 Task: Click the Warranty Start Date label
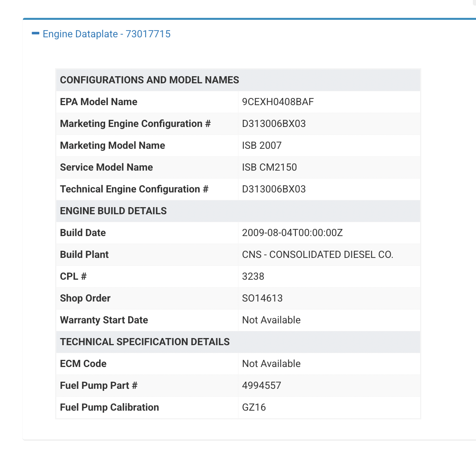pos(104,320)
